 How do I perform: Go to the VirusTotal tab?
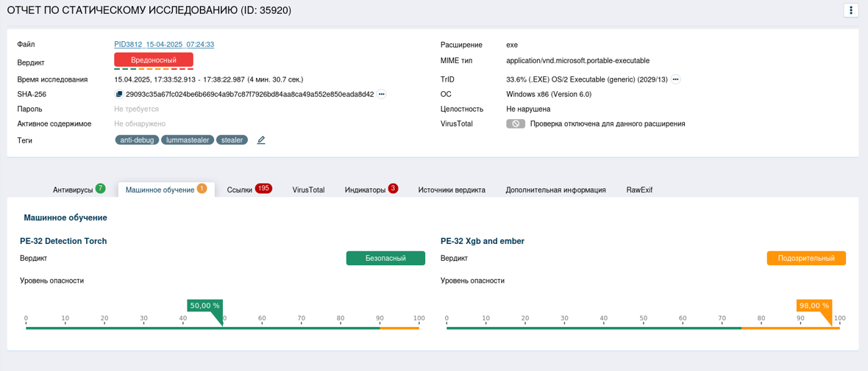click(x=308, y=190)
